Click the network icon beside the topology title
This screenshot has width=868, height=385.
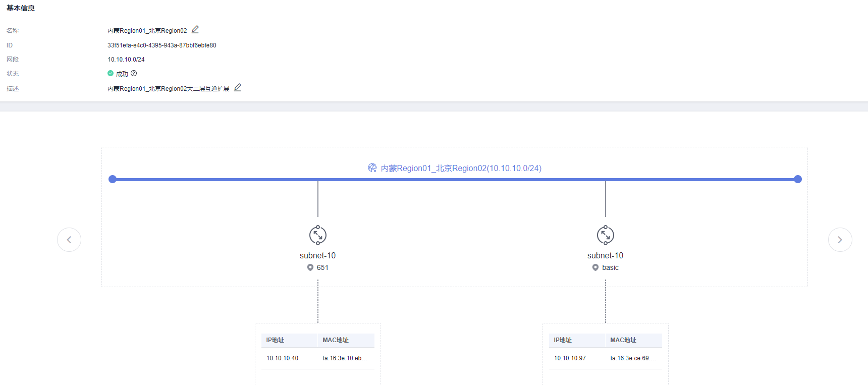[x=372, y=168]
